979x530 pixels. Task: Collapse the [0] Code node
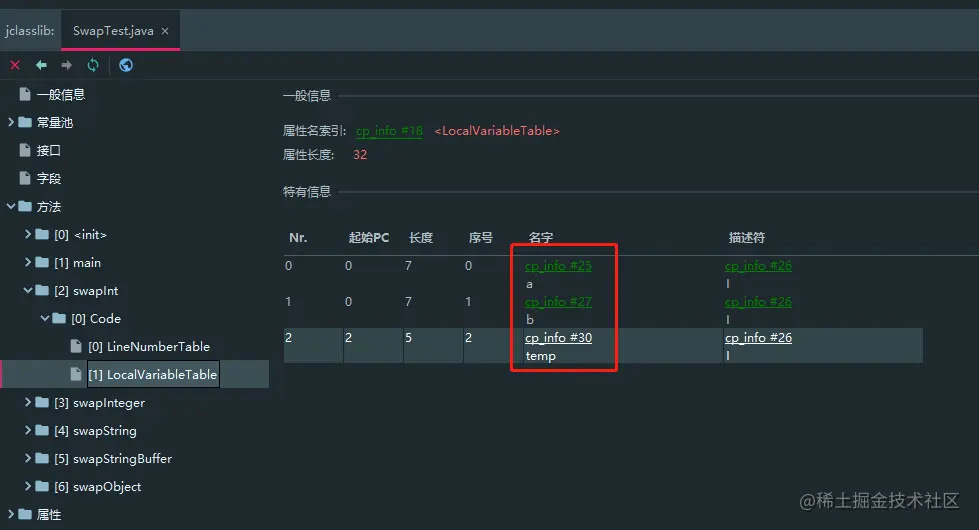(45, 318)
